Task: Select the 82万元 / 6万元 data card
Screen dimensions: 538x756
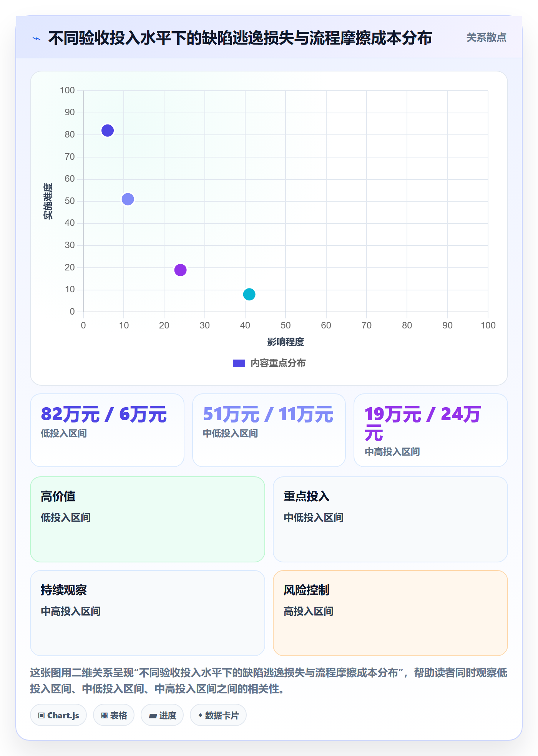Action: pos(107,430)
